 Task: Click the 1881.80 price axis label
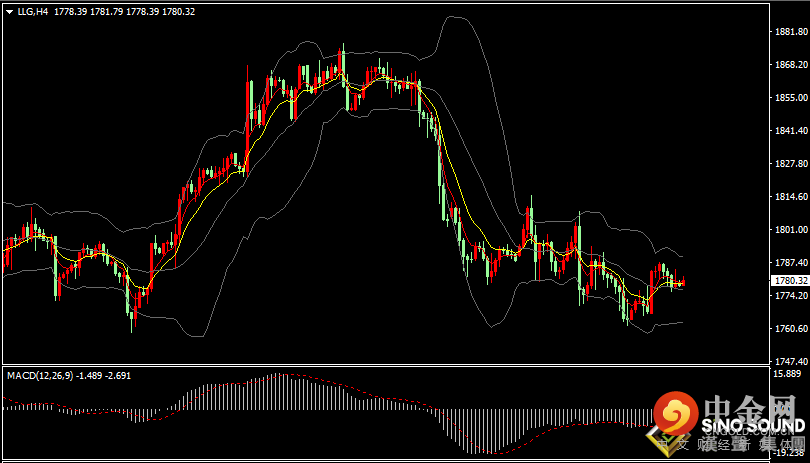790,32
